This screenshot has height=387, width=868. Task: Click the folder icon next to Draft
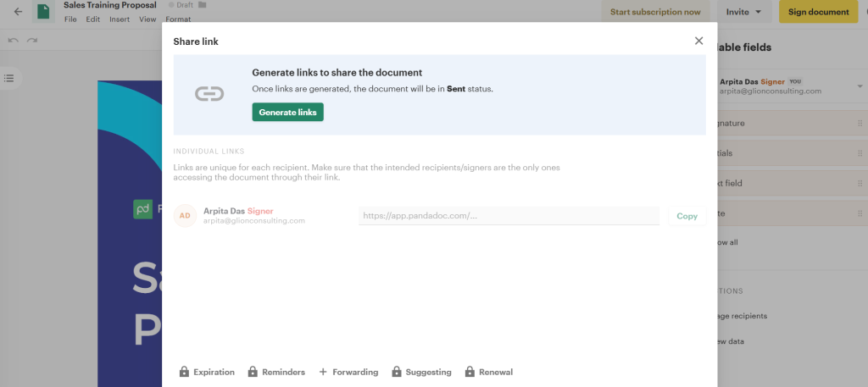[x=202, y=5]
